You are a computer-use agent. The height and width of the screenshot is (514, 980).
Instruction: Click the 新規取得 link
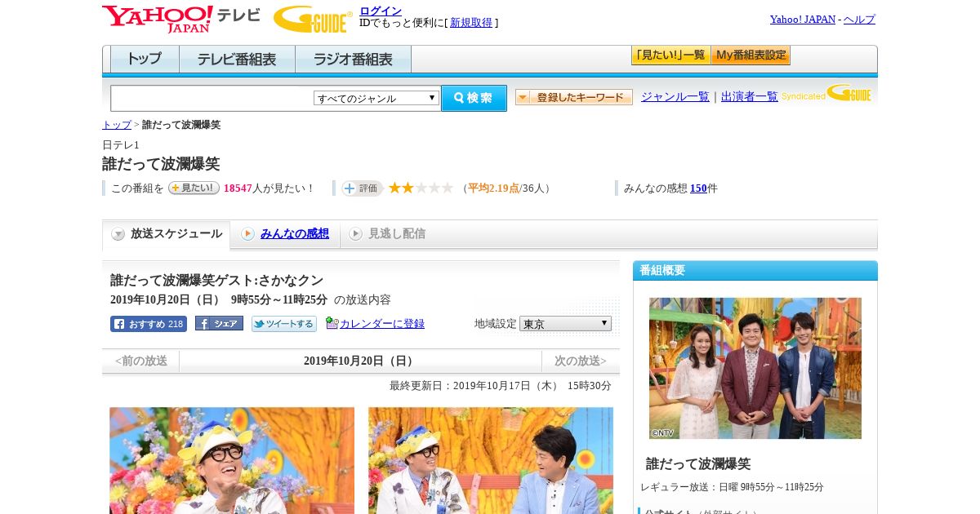pyautogui.click(x=471, y=23)
